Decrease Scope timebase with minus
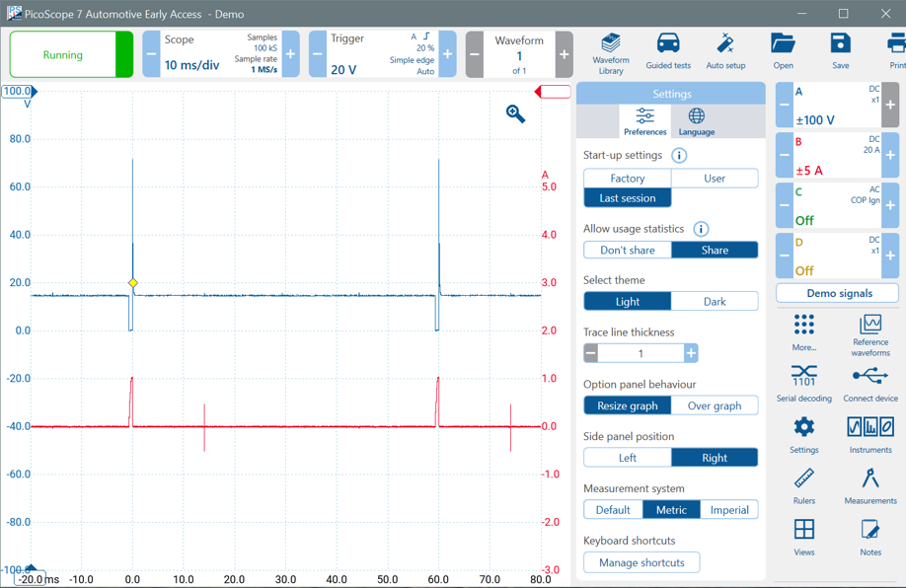Image resolution: width=906 pixels, height=588 pixels. (x=151, y=54)
